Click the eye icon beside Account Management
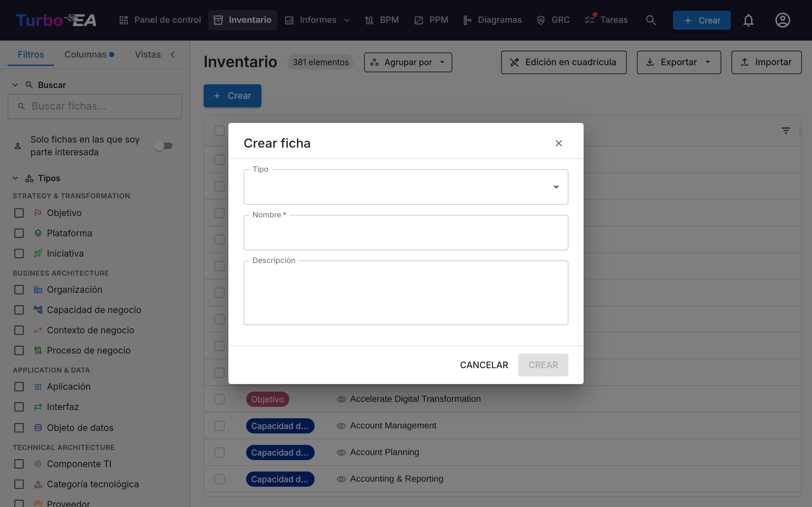Image resolution: width=812 pixels, height=507 pixels. pyautogui.click(x=341, y=426)
